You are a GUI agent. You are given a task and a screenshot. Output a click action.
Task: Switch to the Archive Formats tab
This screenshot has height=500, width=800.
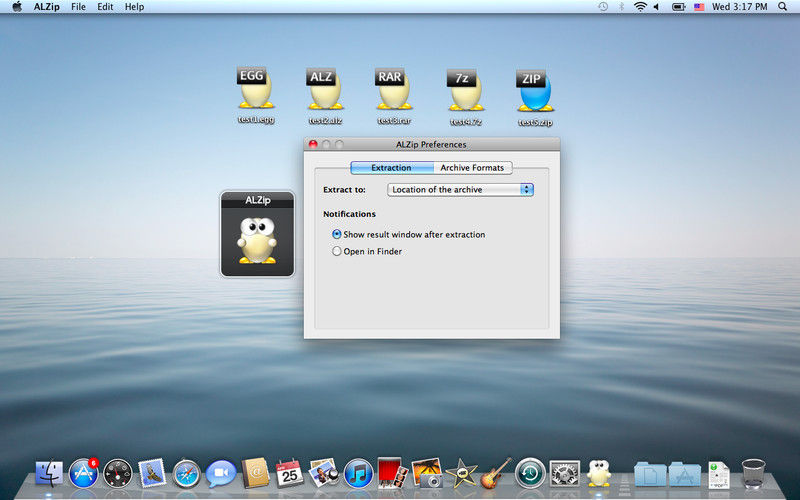[472, 168]
